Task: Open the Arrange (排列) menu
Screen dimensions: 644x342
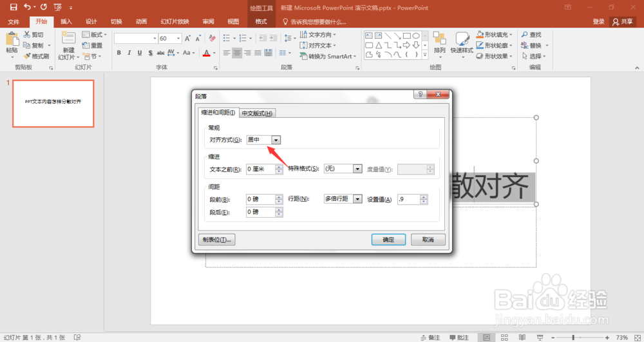Action: [439, 43]
